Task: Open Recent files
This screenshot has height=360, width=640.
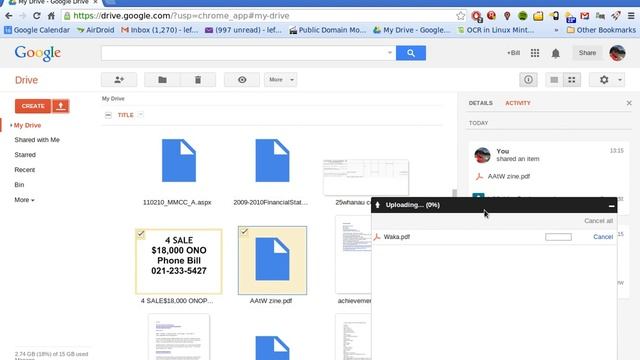Action: coord(24,170)
